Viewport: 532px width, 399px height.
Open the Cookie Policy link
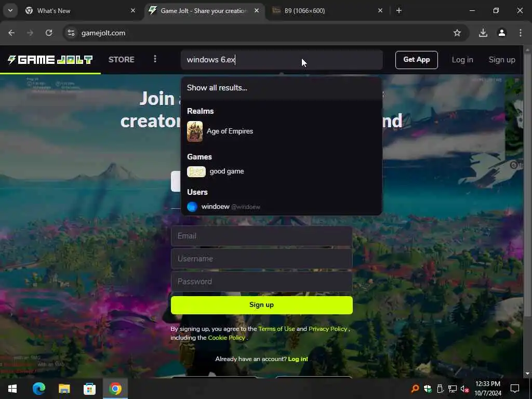click(x=227, y=338)
